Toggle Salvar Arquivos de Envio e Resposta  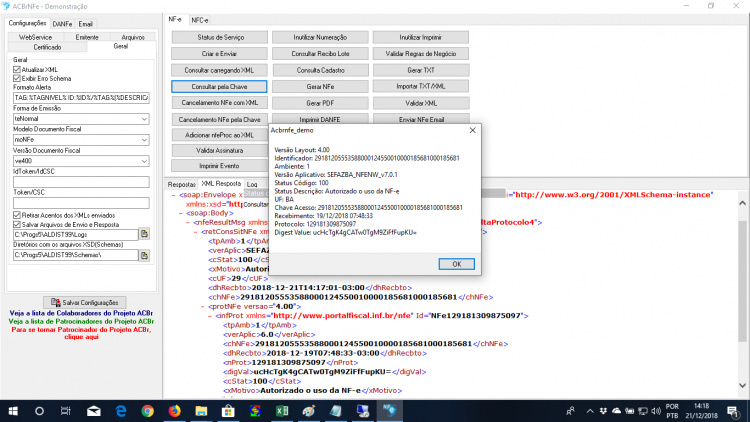click(17, 224)
